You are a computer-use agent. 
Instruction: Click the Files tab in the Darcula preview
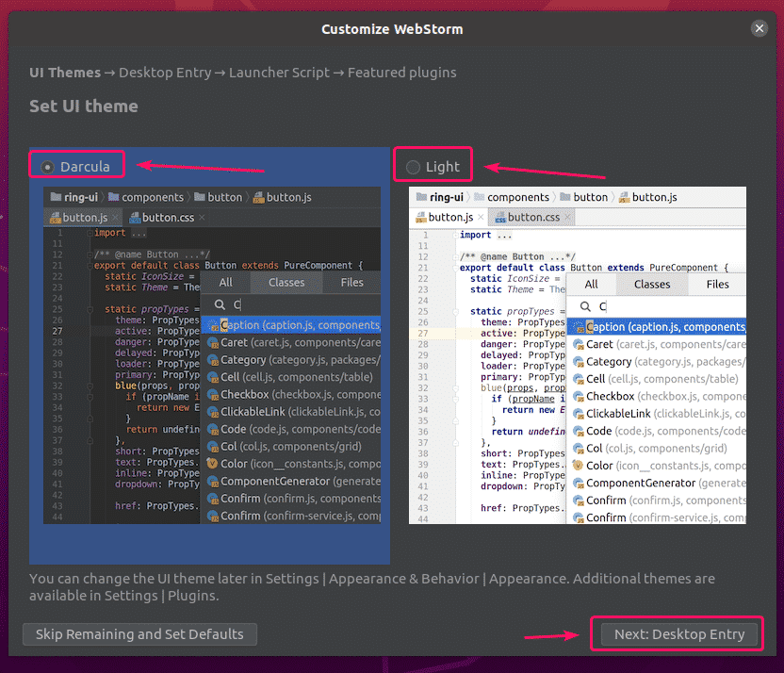(352, 283)
